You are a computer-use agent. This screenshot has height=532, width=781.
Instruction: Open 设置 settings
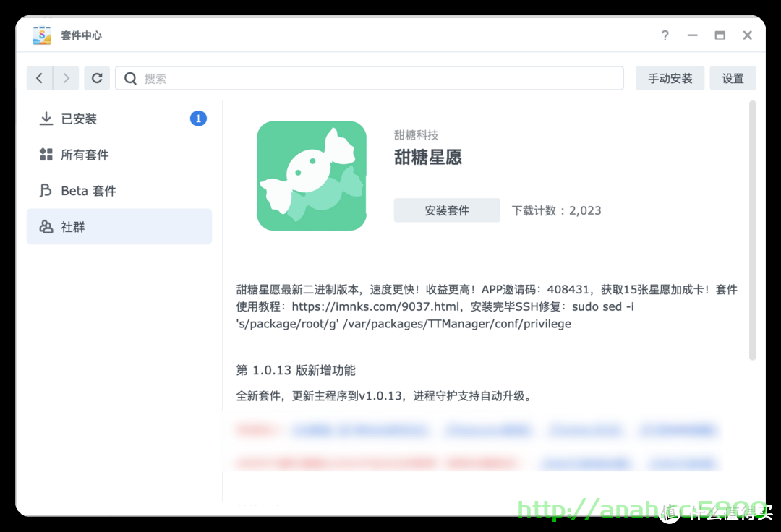pyautogui.click(x=733, y=78)
